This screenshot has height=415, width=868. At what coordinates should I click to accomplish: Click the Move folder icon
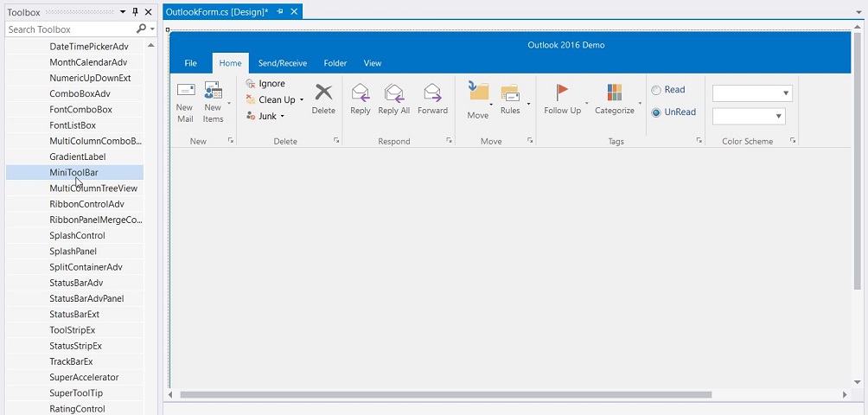coord(478,91)
